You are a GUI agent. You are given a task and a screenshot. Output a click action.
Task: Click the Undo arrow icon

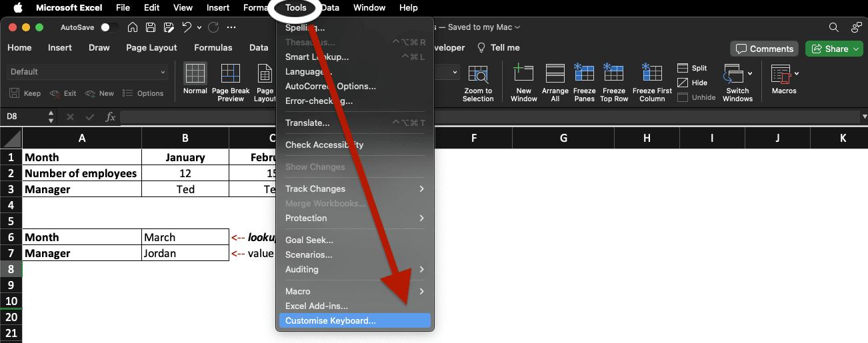[187, 27]
